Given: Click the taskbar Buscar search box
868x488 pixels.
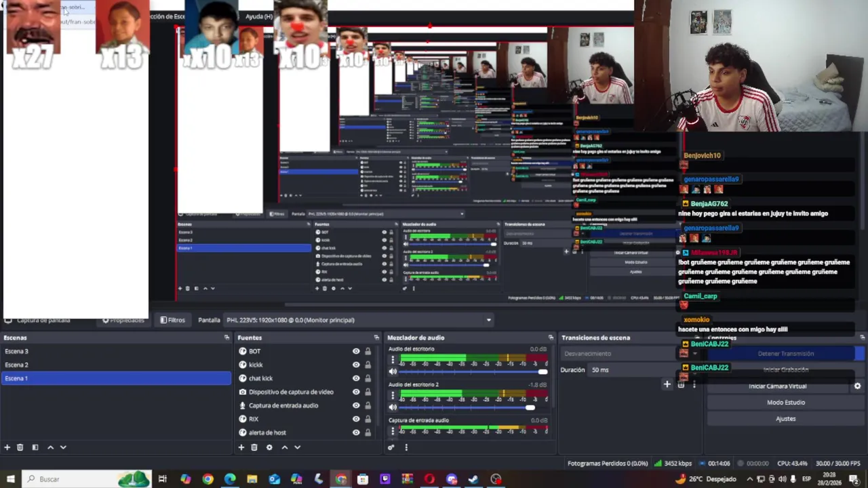Looking at the screenshot, I should (x=86, y=479).
